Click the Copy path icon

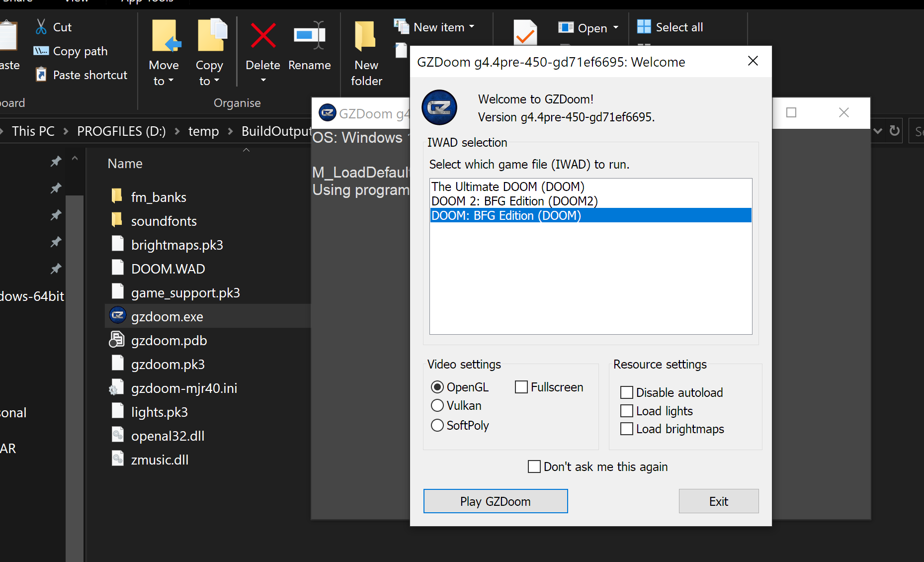coord(41,51)
